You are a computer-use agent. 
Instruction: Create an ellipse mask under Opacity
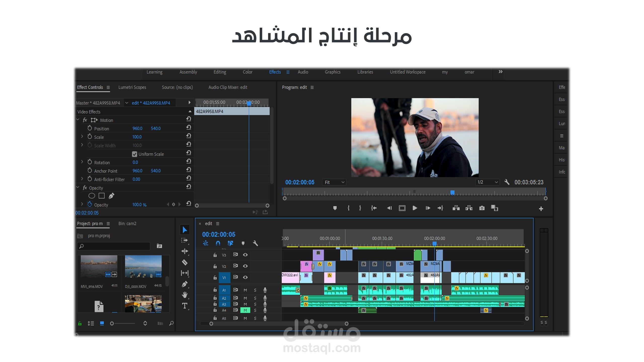(x=92, y=196)
